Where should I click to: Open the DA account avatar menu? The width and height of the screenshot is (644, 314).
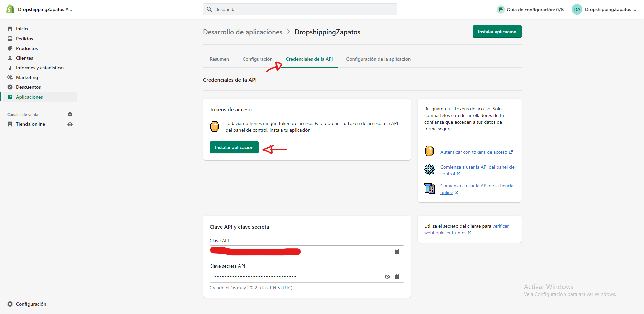(577, 9)
